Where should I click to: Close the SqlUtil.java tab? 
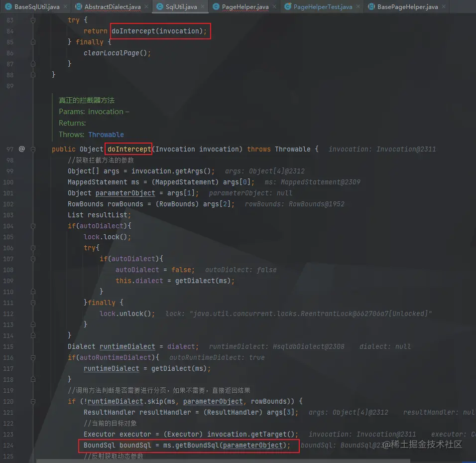click(x=203, y=6)
